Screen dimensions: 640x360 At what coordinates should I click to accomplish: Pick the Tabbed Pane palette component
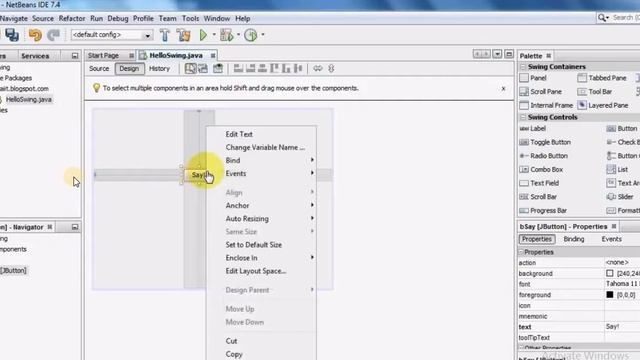pyautogui.click(x=602, y=78)
